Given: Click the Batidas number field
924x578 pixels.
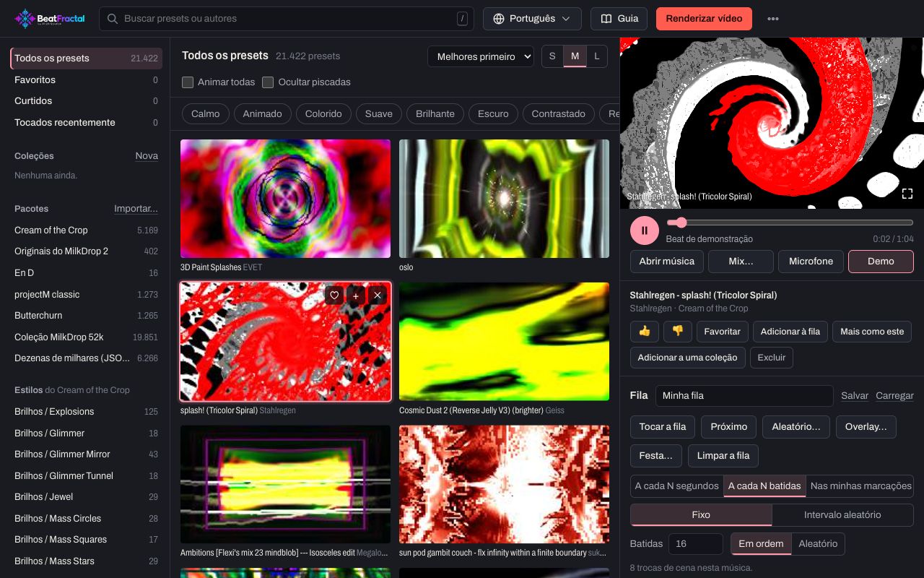Looking at the screenshot, I should pos(696,543).
